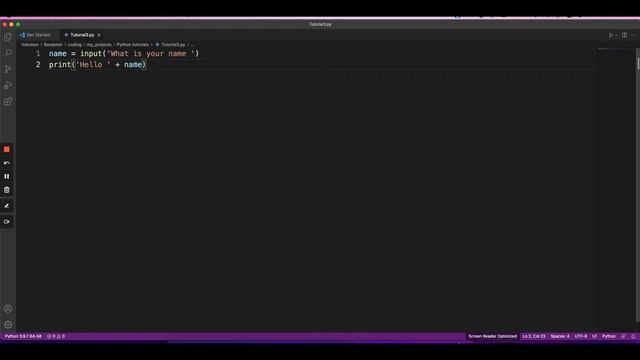The height and width of the screenshot is (360, 640).
Task: Change file encoding via UTF-8
Action: (580, 336)
